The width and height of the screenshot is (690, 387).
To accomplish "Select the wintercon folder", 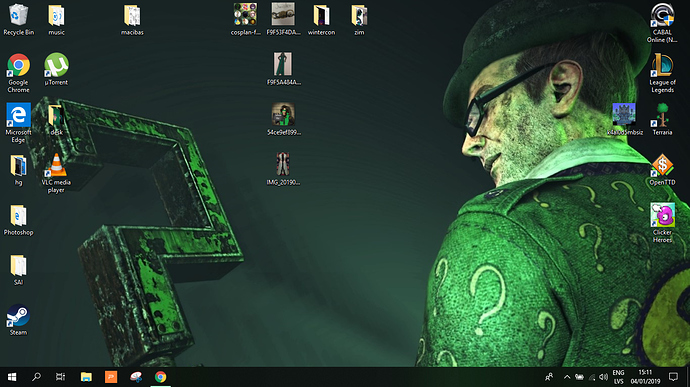I will coord(321,19).
